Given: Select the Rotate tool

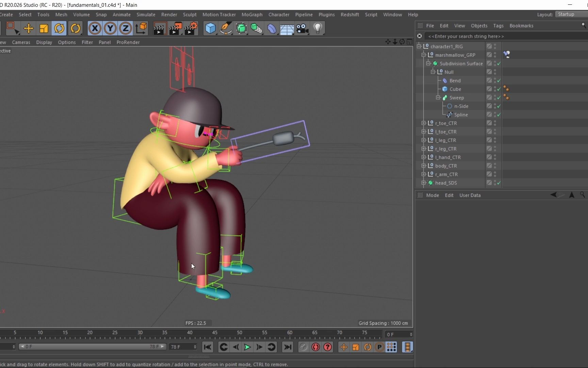Looking at the screenshot, I should tap(59, 28).
